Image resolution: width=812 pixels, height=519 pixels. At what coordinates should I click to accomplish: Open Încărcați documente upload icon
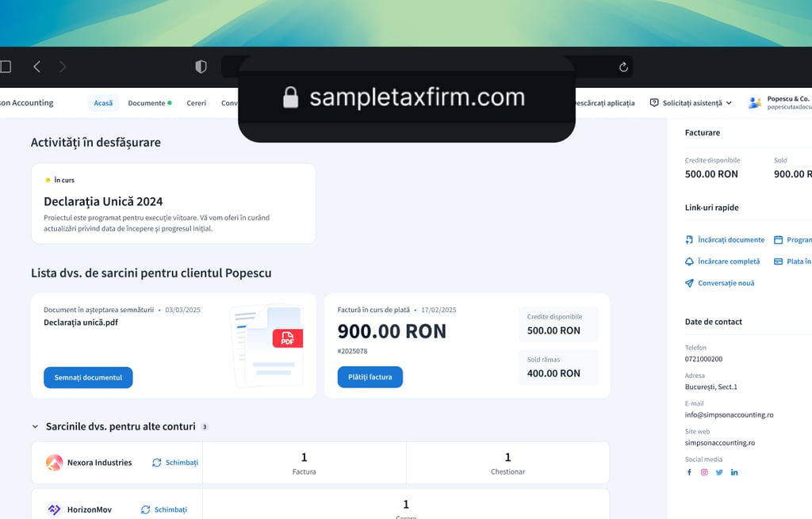(689, 239)
